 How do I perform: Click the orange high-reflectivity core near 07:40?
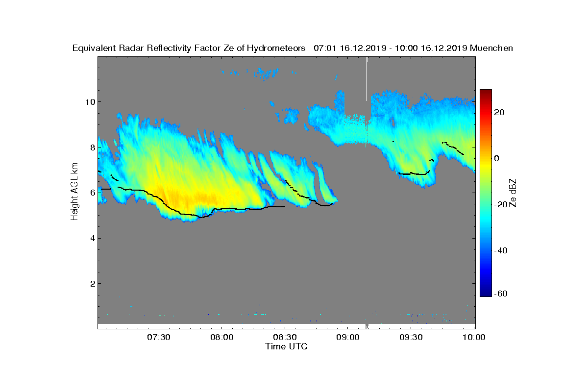pos(189,199)
